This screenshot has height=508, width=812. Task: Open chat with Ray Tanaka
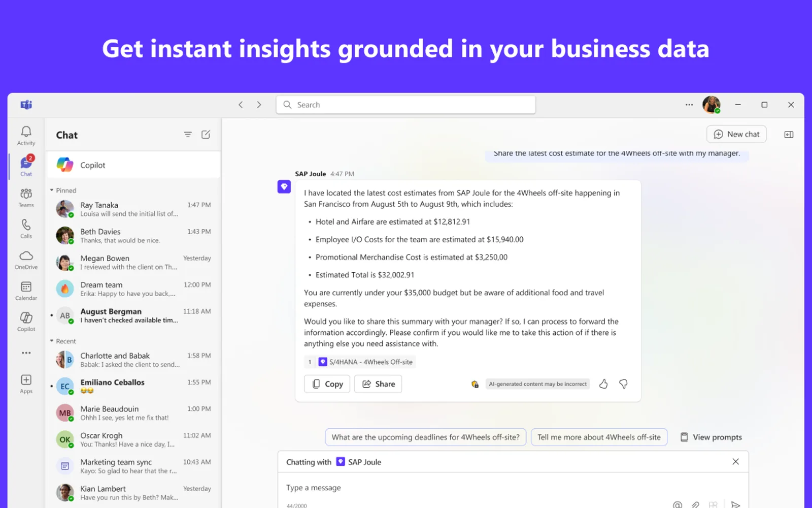coord(134,209)
